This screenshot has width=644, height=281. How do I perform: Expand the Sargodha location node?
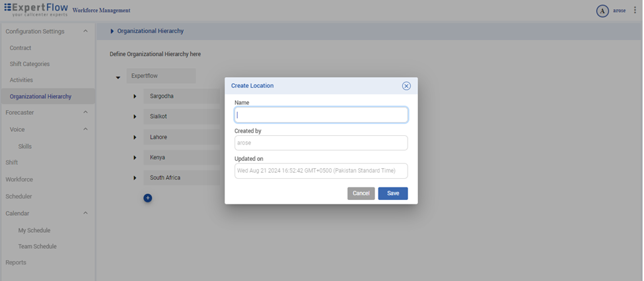pyautogui.click(x=135, y=96)
